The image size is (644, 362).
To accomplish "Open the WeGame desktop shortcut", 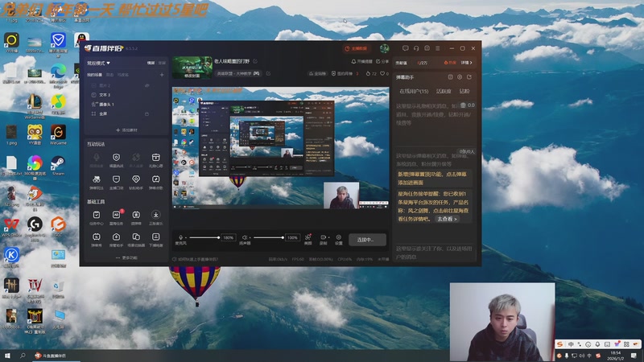I will 58,135.
